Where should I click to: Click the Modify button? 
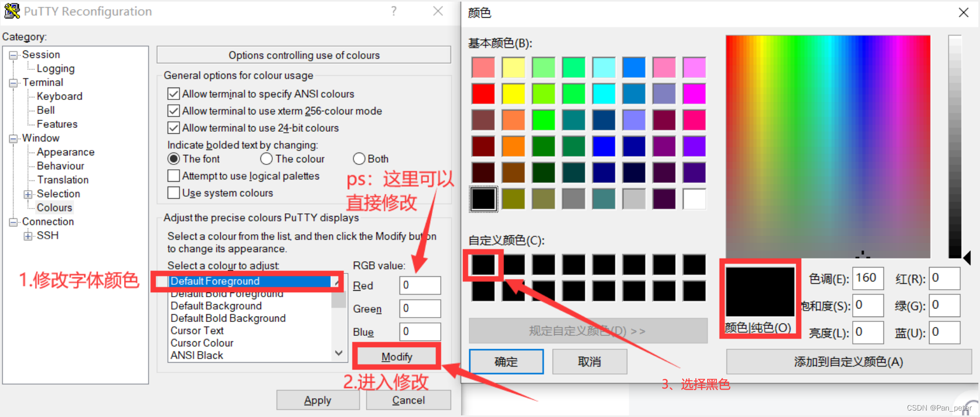[397, 357]
